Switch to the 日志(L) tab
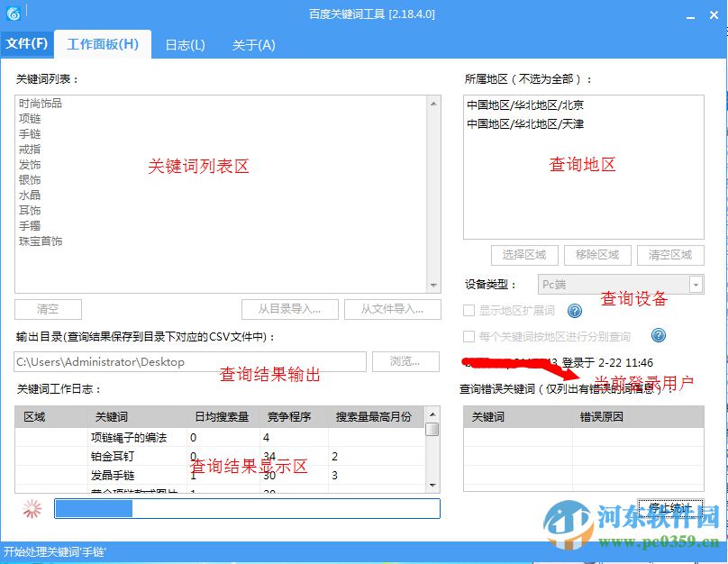Image resolution: width=728 pixels, height=564 pixels. click(x=184, y=44)
